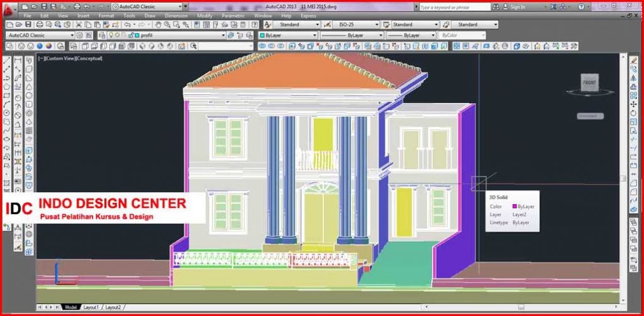Open the Express menu
The width and height of the screenshot is (644, 316).
pos(308,16)
